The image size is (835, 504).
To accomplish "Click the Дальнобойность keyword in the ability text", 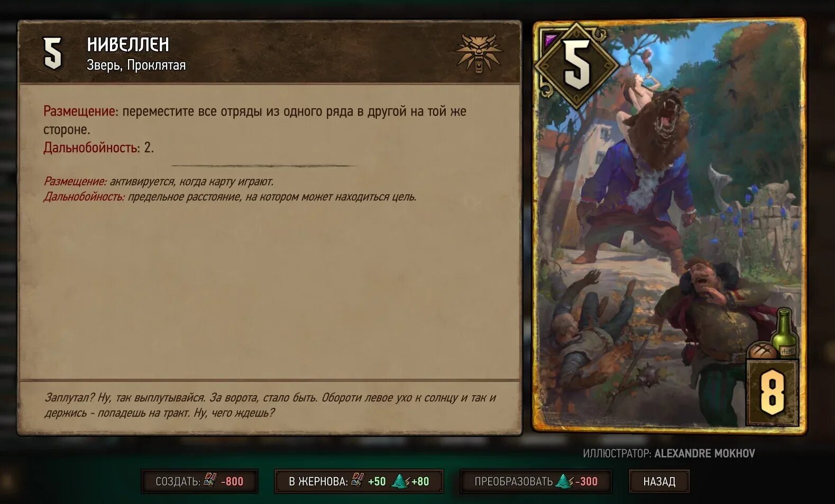I will (91, 147).
